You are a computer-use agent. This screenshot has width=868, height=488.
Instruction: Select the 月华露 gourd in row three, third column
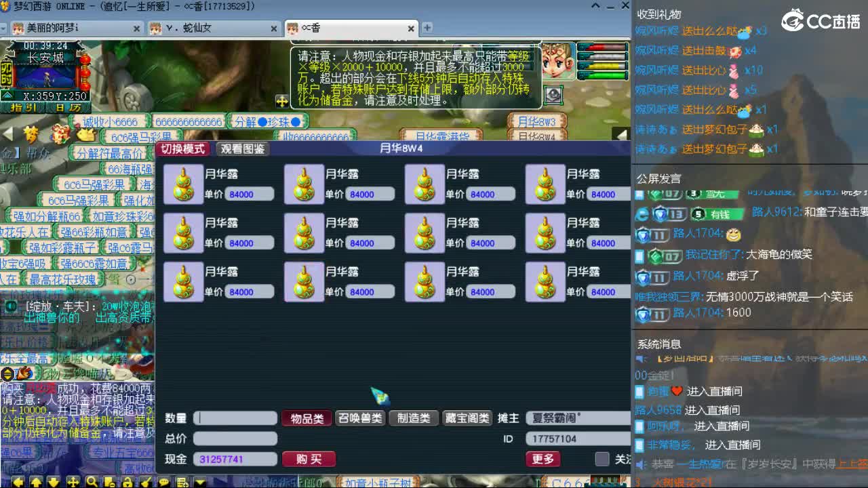[x=425, y=282]
